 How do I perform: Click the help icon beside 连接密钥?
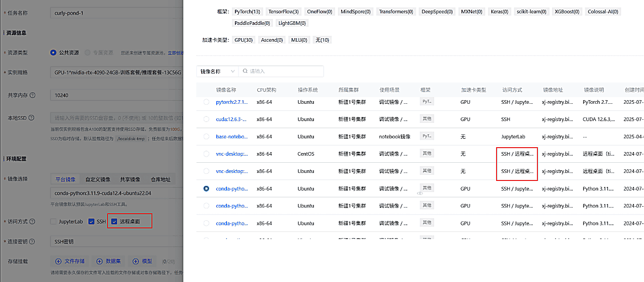coord(32,242)
